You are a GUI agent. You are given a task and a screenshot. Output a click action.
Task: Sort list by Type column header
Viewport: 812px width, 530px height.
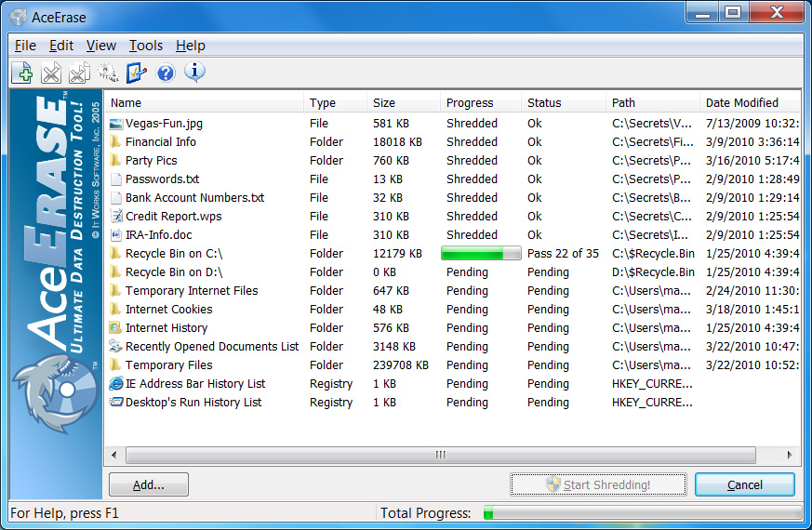click(x=336, y=102)
